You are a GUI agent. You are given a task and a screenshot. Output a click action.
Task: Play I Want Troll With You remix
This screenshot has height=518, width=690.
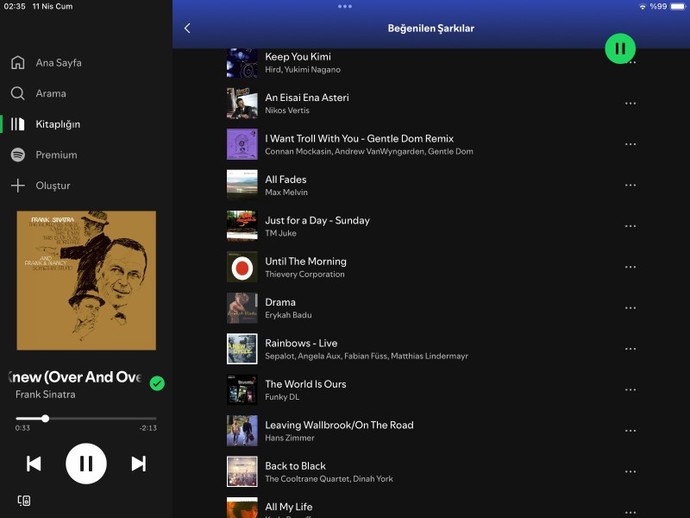pos(431,144)
